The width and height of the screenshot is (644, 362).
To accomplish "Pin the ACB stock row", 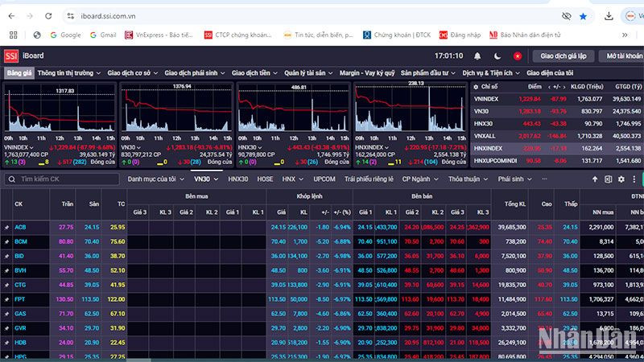I will [6, 228].
